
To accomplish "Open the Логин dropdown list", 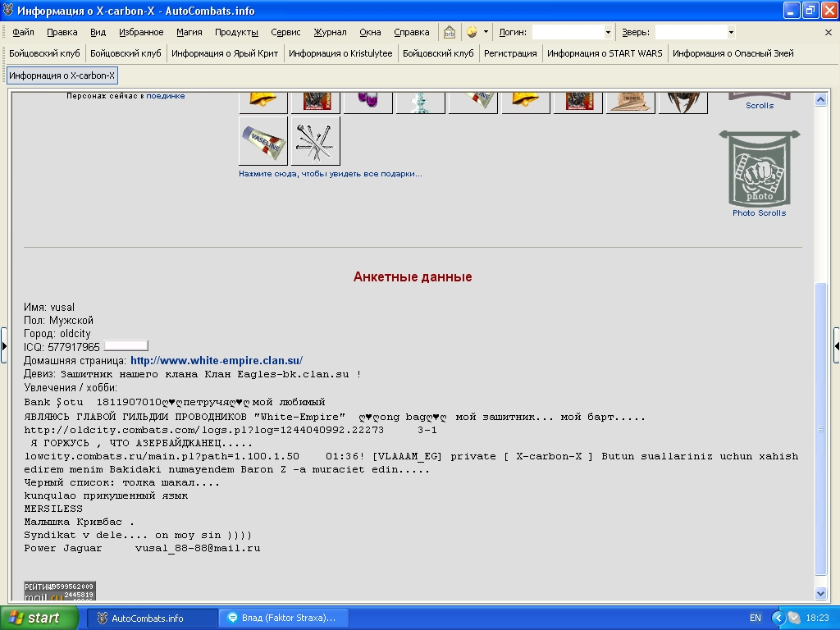I will click(x=608, y=32).
